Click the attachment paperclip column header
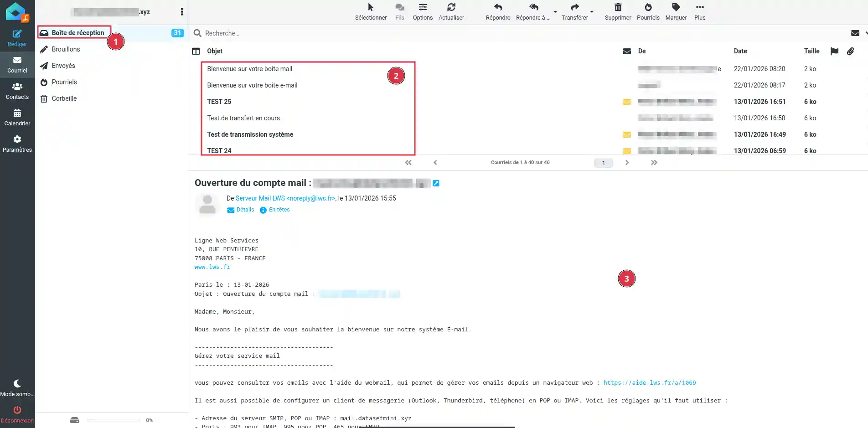868x428 pixels. pos(851,51)
